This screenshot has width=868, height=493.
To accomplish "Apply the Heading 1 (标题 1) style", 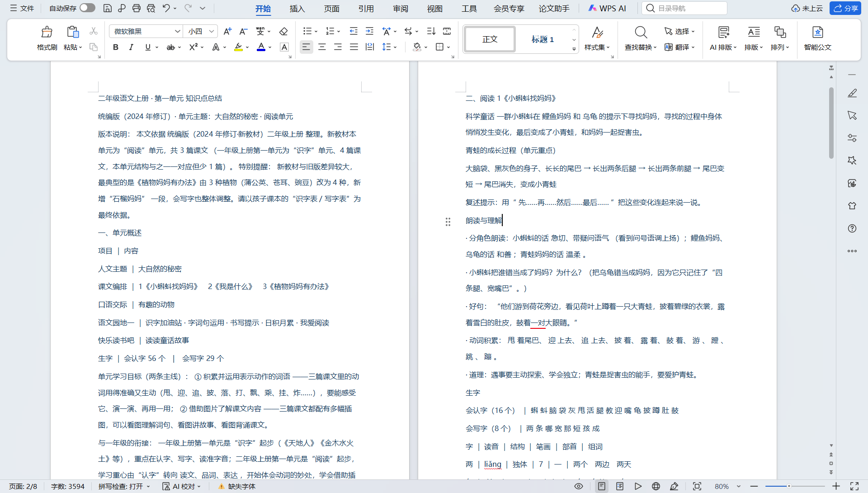I will [542, 39].
